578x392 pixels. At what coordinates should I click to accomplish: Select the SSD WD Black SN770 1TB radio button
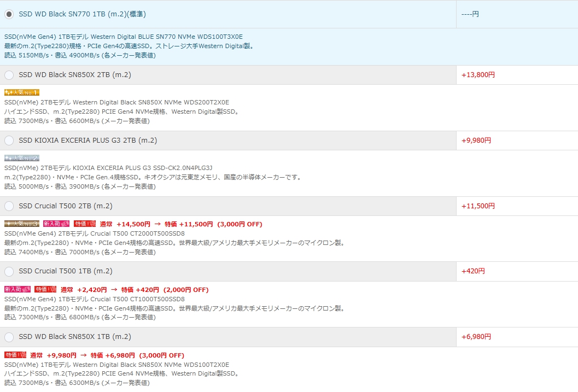pyautogui.click(x=9, y=14)
